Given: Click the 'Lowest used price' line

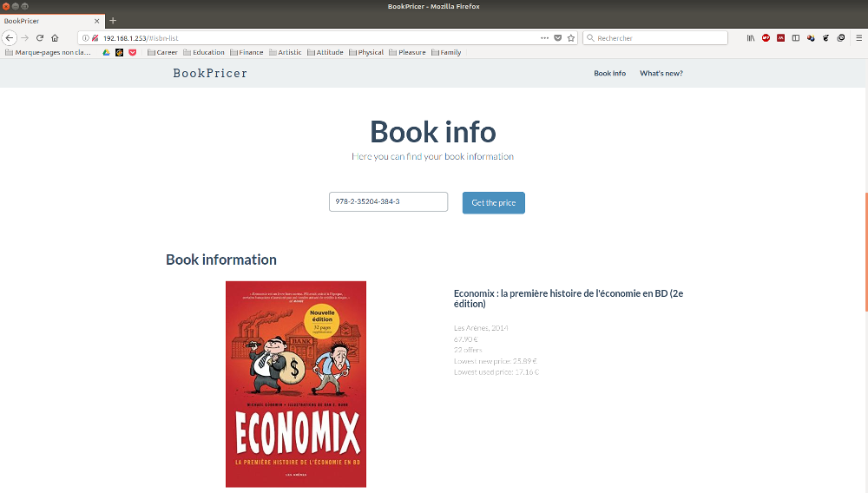Looking at the screenshot, I should point(496,372).
